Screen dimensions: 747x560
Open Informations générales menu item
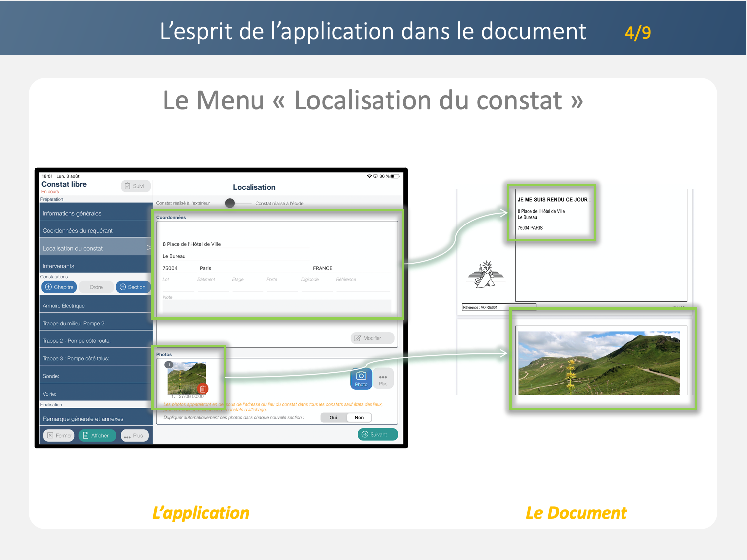coord(95,213)
